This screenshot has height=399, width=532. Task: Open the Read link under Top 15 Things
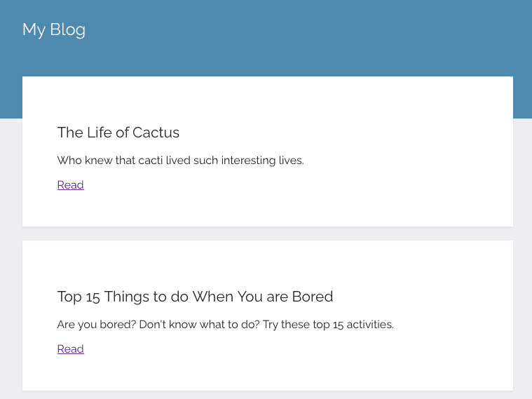[x=71, y=349]
